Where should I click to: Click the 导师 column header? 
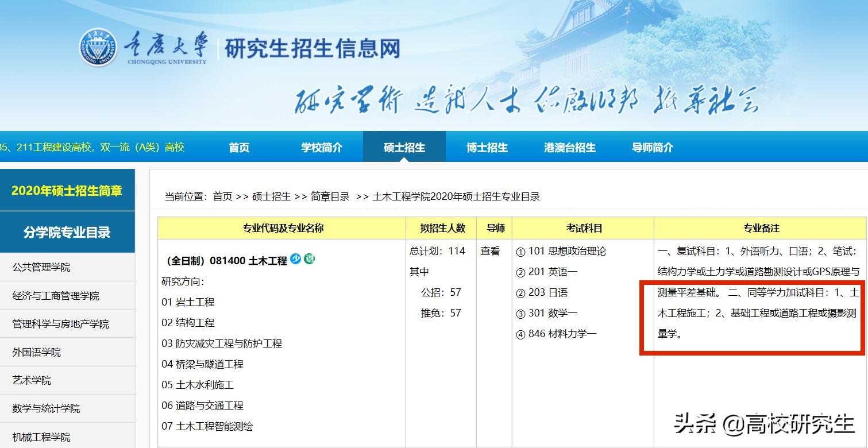495,228
